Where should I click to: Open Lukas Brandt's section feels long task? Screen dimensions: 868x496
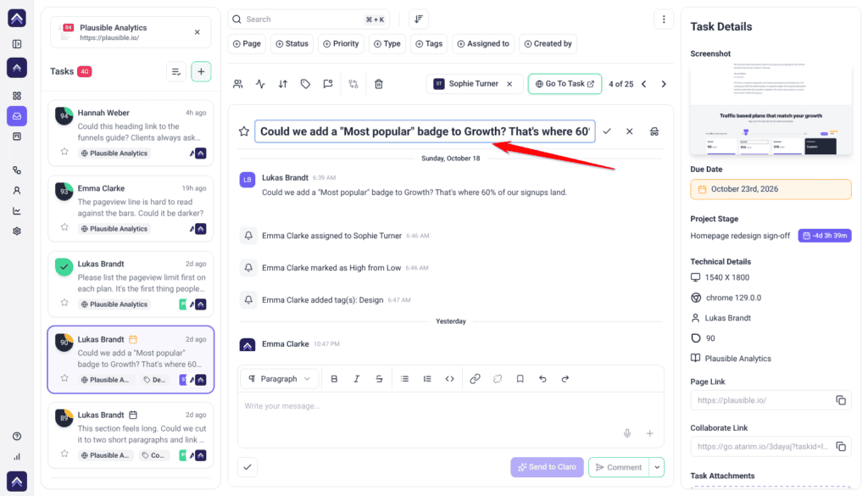131,435
